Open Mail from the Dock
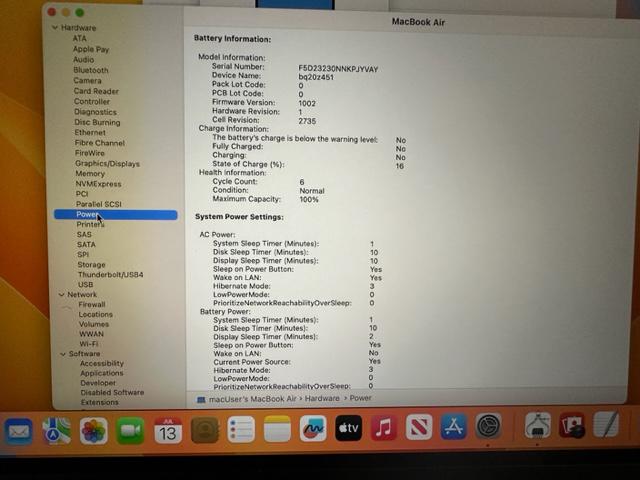 [x=18, y=431]
